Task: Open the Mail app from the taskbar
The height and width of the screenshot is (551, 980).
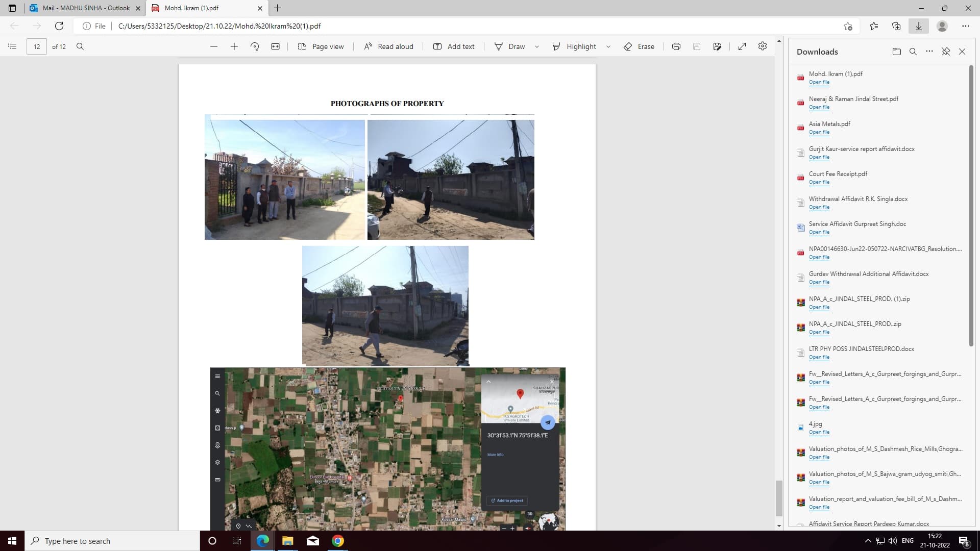Action: coord(313,541)
